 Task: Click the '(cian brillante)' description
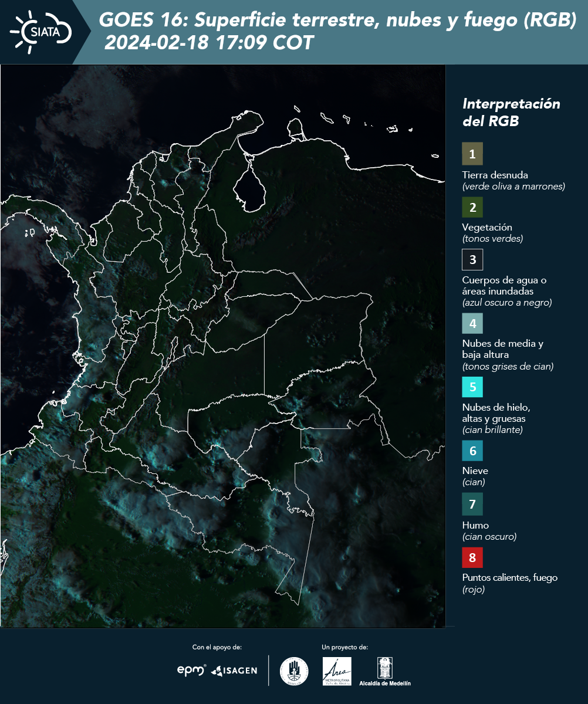tap(492, 430)
